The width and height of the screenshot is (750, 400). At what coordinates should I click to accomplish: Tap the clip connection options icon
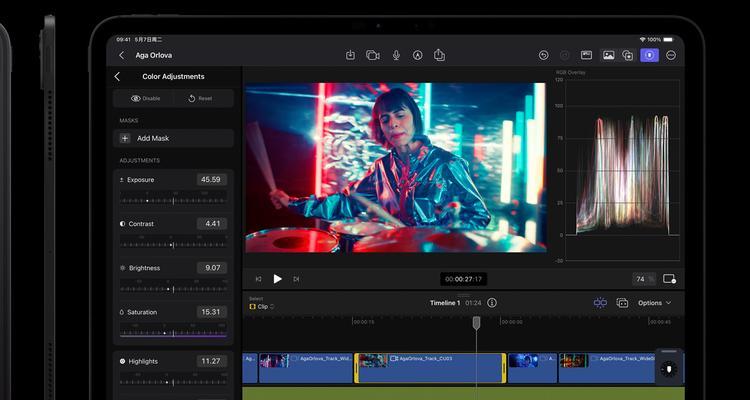click(x=622, y=303)
